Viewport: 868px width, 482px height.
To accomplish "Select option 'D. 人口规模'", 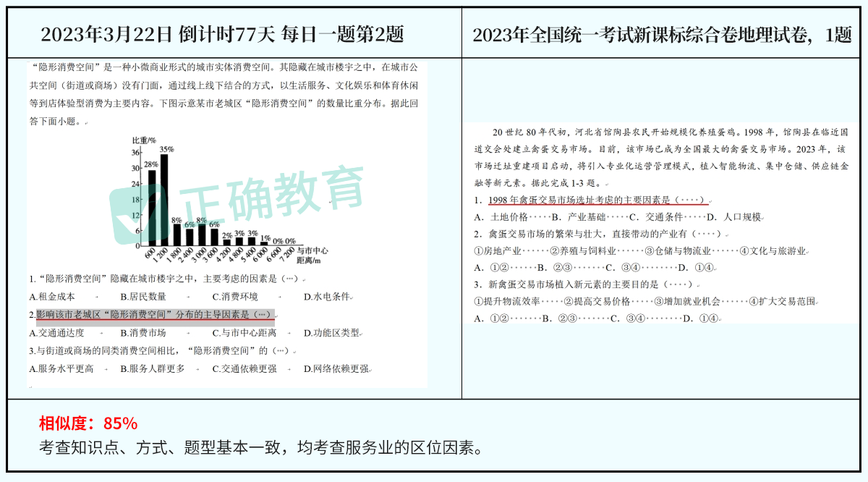I will (734, 217).
